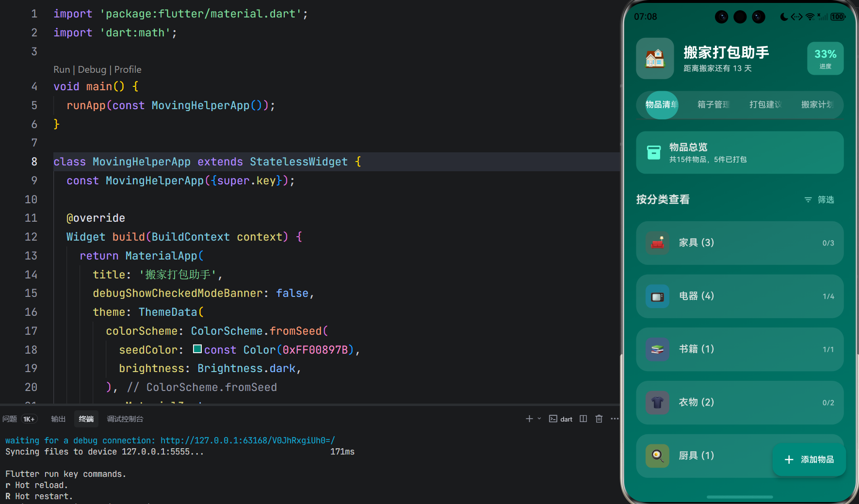Switch to the 输出 output tab
This screenshot has height=504, width=859.
pos(58,419)
